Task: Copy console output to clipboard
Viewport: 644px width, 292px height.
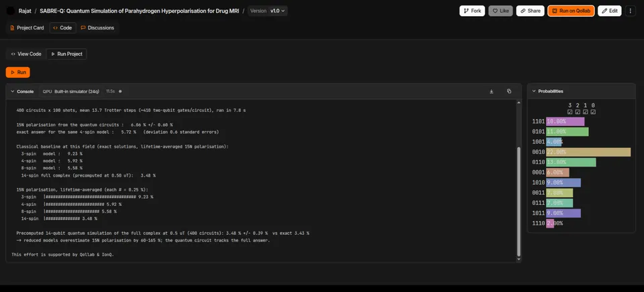Action: coord(509,91)
